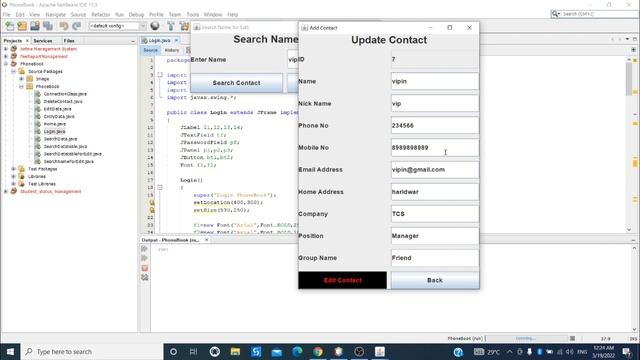Expand the image package node
Viewport: 640px width, 360px height.
pyautogui.click(x=21, y=79)
